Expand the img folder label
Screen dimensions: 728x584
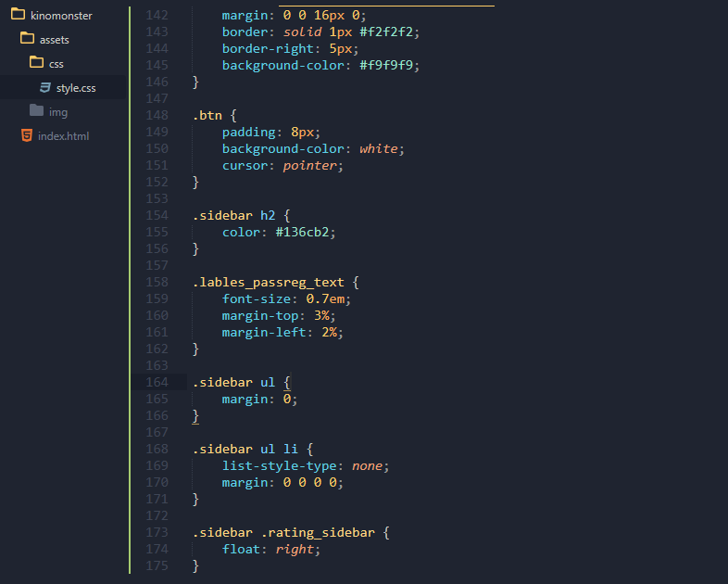58,112
